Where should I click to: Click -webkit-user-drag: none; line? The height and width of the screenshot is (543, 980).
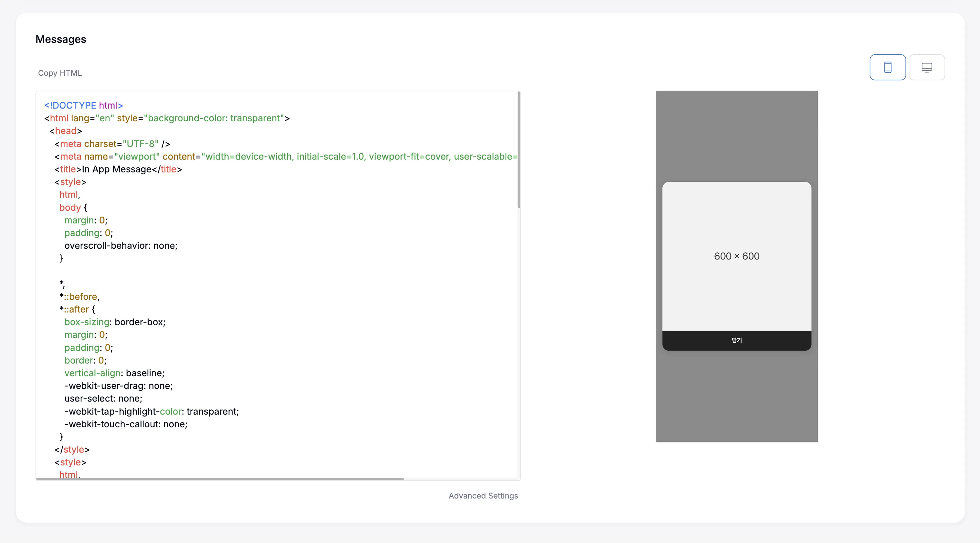click(x=118, y=386)
